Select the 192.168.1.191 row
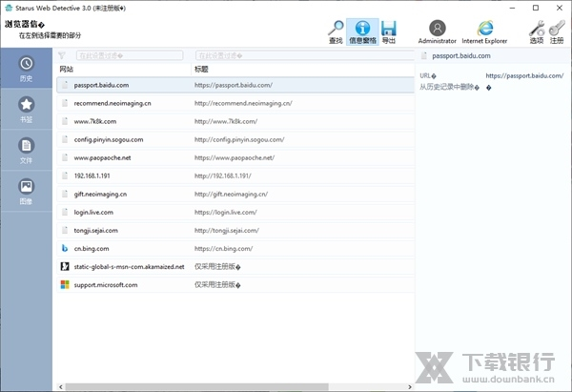 tap(235, 175)
